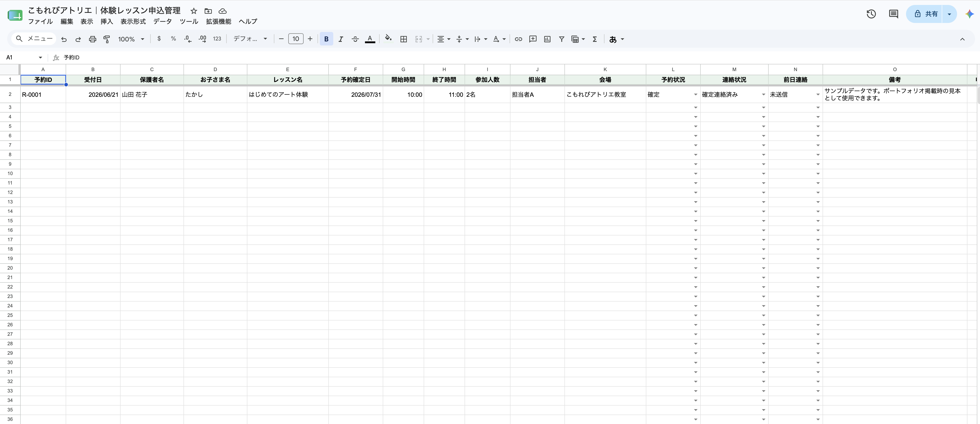Open the functions sigma icon
Viewport: 980px width, 424px height.
point(595,39)
